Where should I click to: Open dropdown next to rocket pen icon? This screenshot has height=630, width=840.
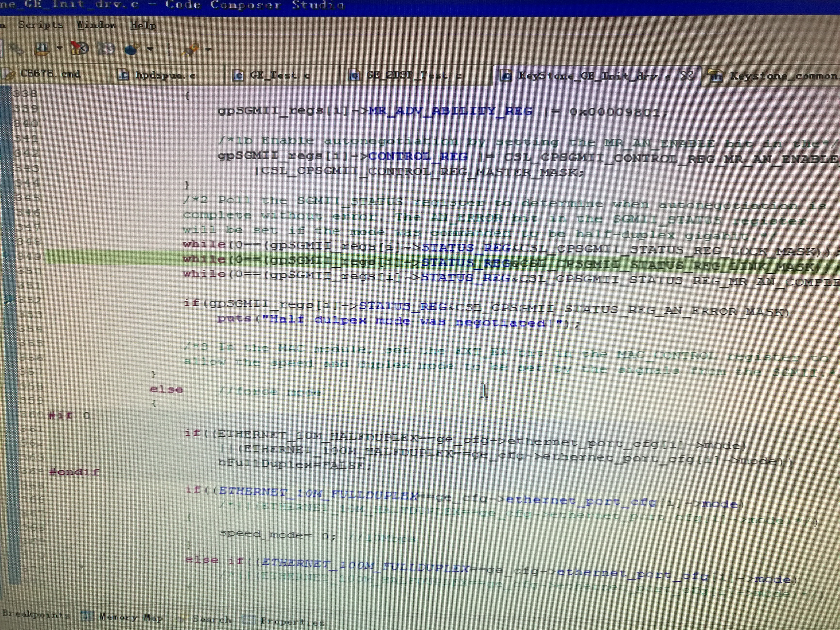coord(208,49)
